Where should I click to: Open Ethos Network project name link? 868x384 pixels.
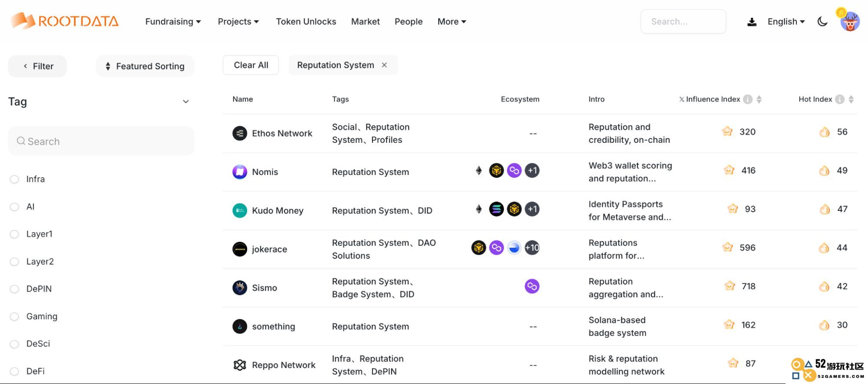tap(282, 133)
